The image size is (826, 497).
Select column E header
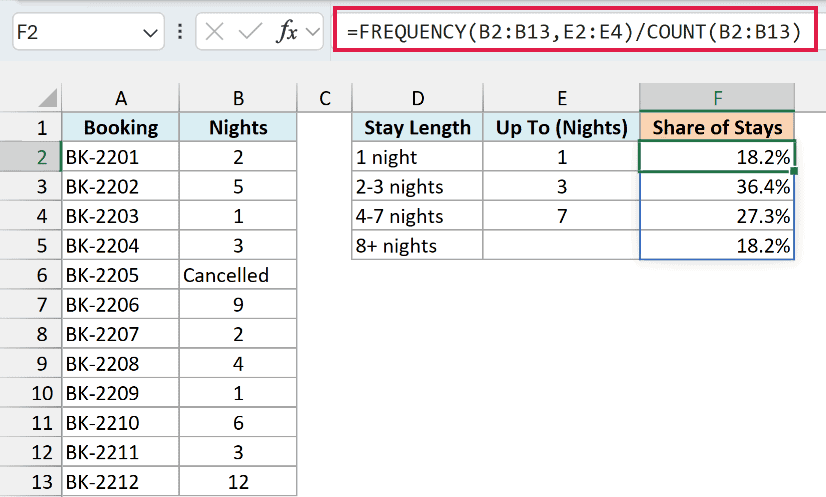pyautogui.click(x=562, y=98)
